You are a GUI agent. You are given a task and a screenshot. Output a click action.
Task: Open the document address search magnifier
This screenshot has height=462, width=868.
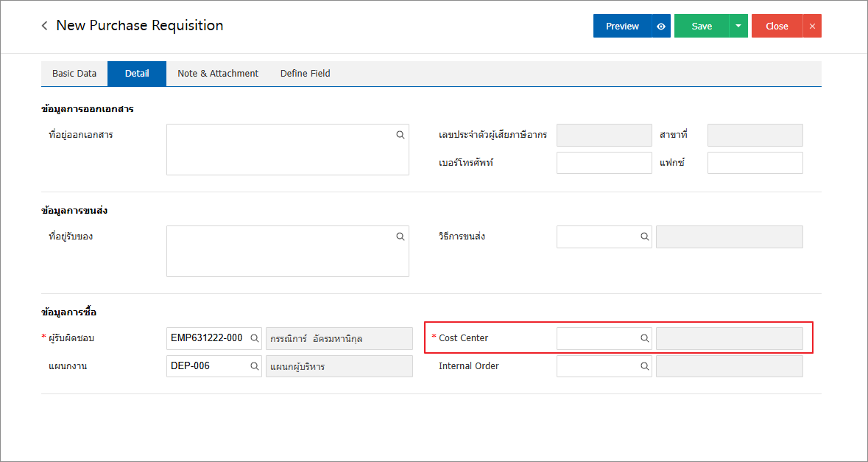[401, 135]
